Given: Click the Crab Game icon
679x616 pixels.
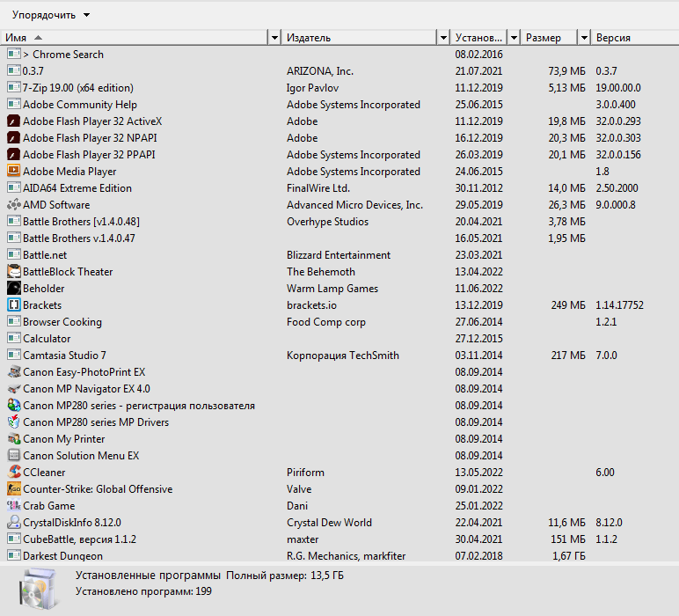Looking at the screenshot, I should coord(14,505).
